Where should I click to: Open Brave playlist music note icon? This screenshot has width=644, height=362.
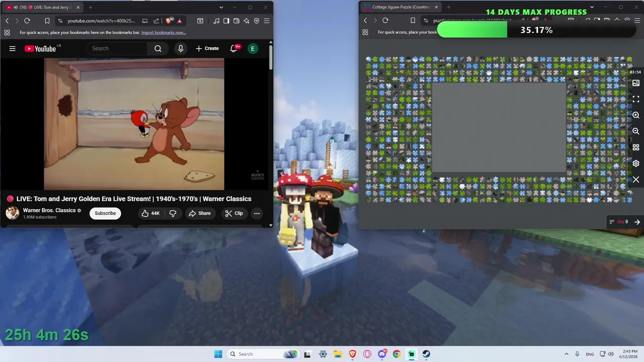[216, 21]
